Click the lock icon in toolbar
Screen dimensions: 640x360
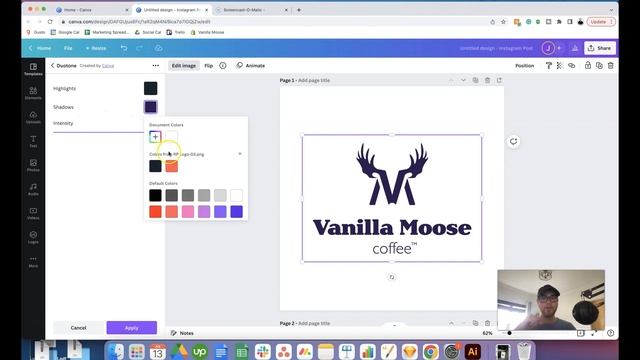pos(588,65)
